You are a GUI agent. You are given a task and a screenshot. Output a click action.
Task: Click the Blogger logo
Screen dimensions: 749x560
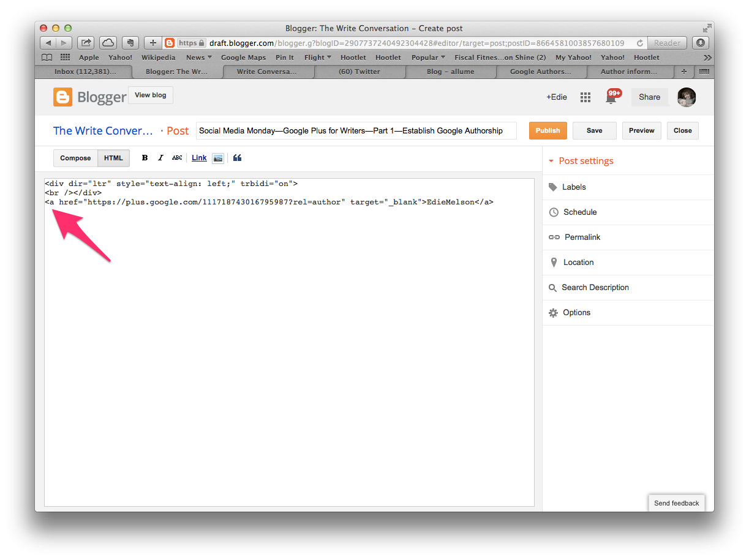point(90,97)
